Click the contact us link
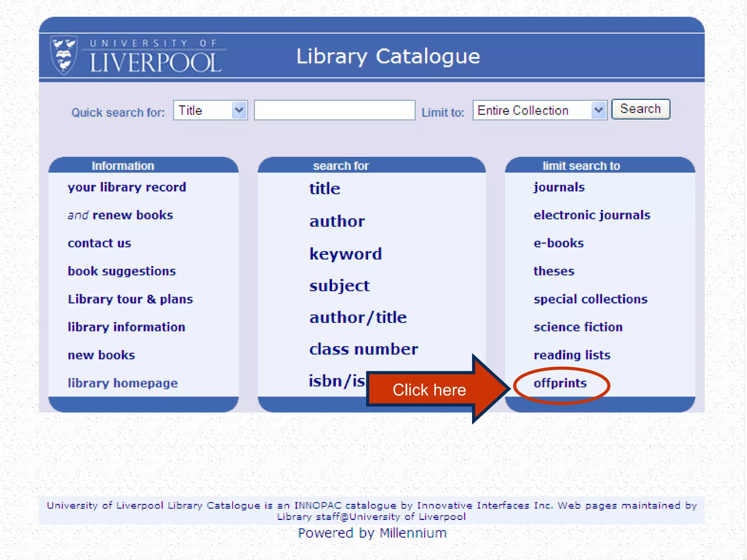The width and height of the screenshot is (747, 560). click(x=99, y=243)
